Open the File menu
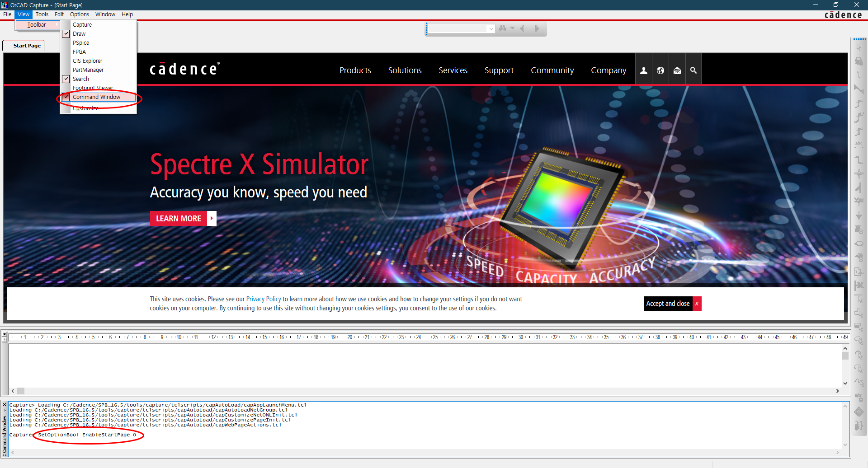 (7, 14)
